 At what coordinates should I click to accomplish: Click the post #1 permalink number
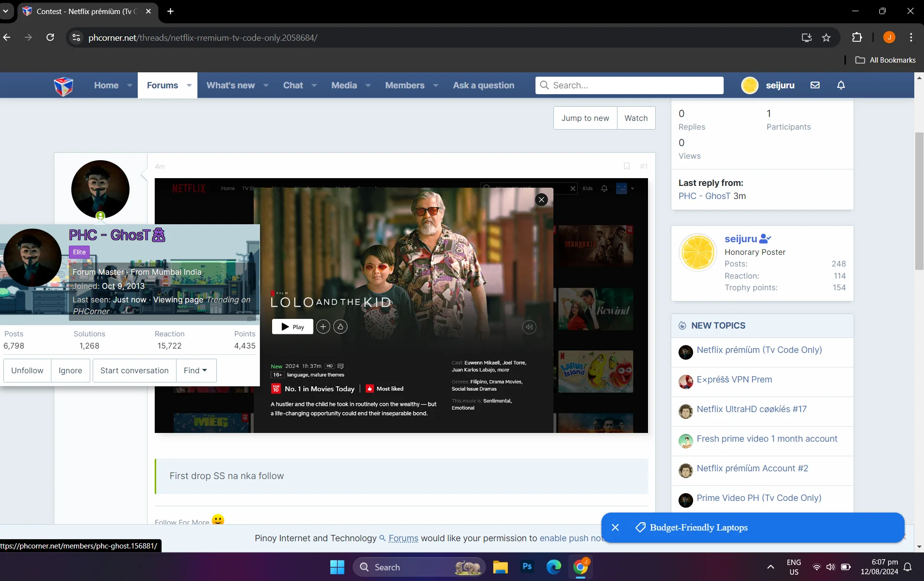[x=644, y=166]
